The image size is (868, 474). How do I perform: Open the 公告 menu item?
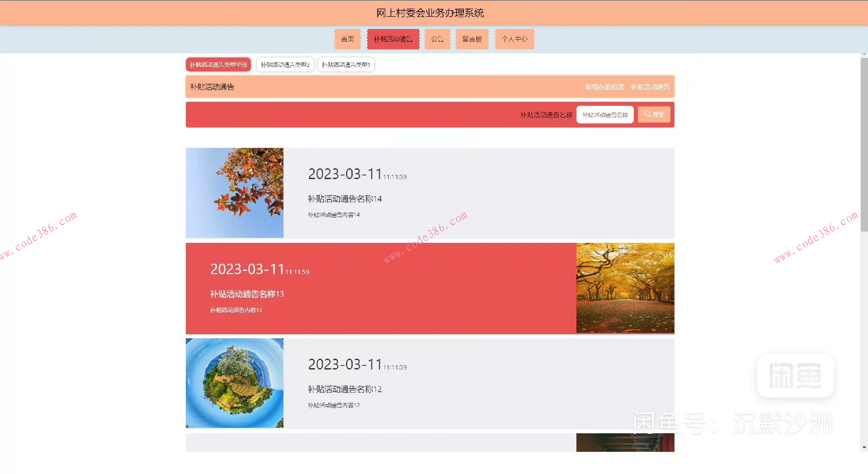[437, 39]
